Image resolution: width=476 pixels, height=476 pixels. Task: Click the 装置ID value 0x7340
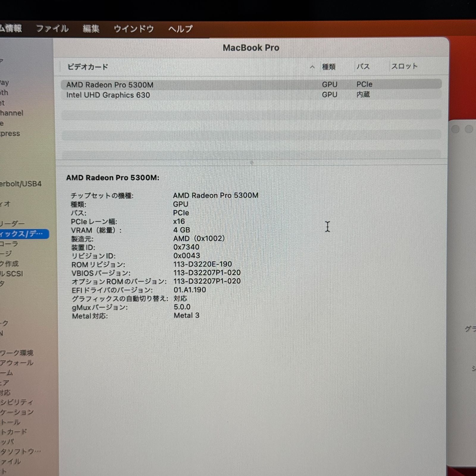tap(187, 247)
